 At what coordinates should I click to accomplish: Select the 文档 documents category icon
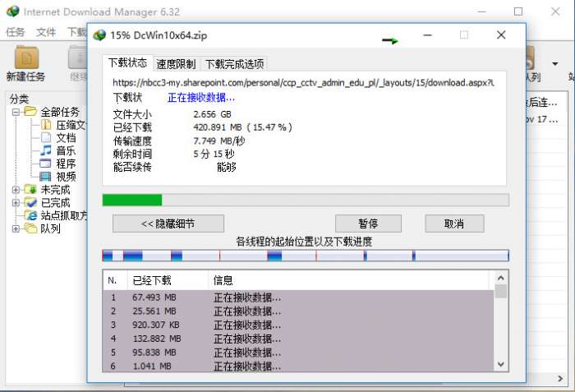click(x=46, y=137)
